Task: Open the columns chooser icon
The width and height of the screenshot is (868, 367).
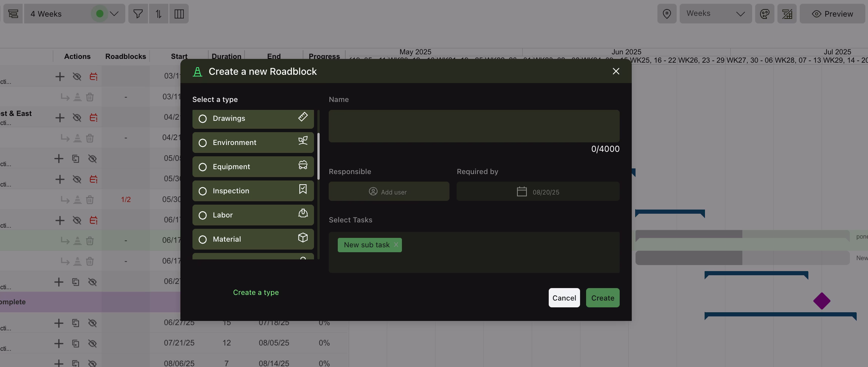Action: (179, 14)
